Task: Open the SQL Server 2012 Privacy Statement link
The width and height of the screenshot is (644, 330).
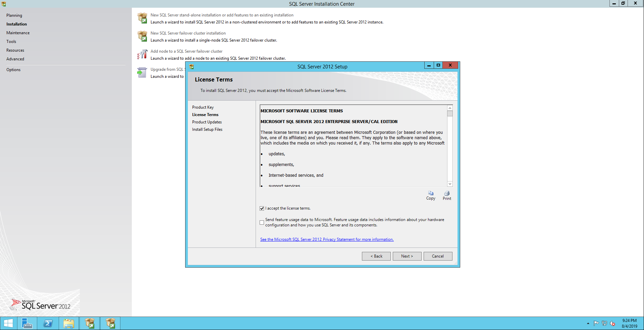Action: (327, 239)
